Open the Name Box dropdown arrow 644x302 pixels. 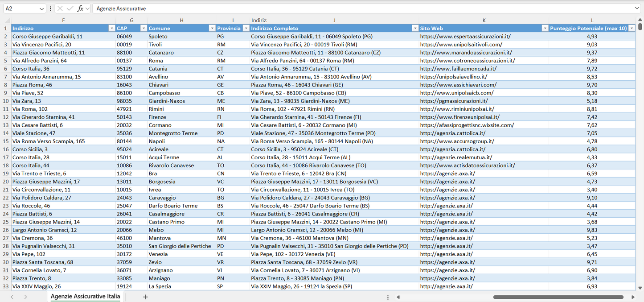[41, 8]
